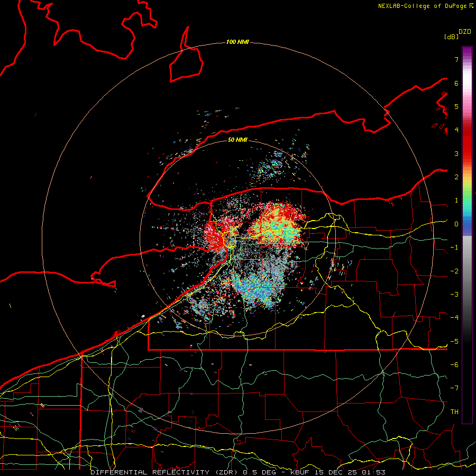Click the 0 value on color scale
This screenshot has height=476, width=476.
pyautogui.click(x=456, y=224)
